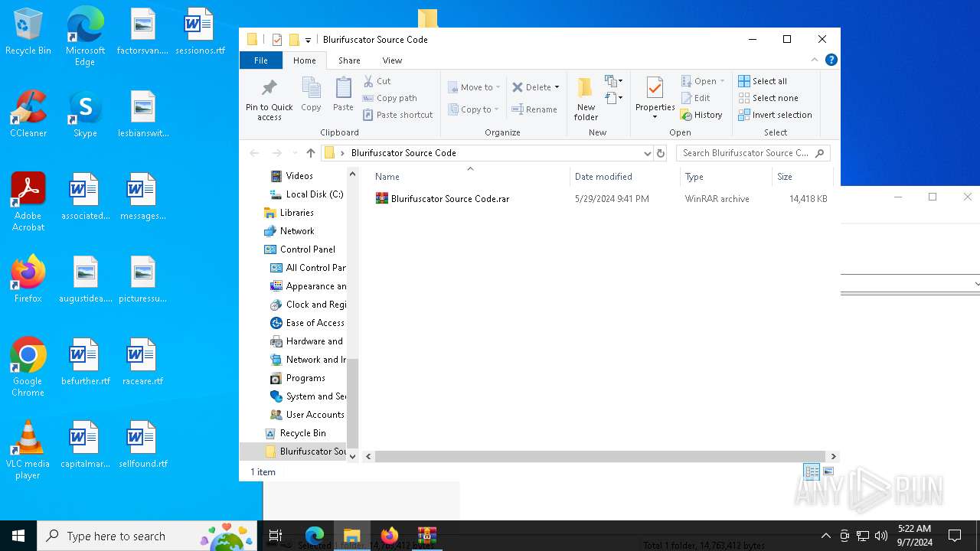Open the File menu tab
980x551 pixels.
click(x=261, y=60)
